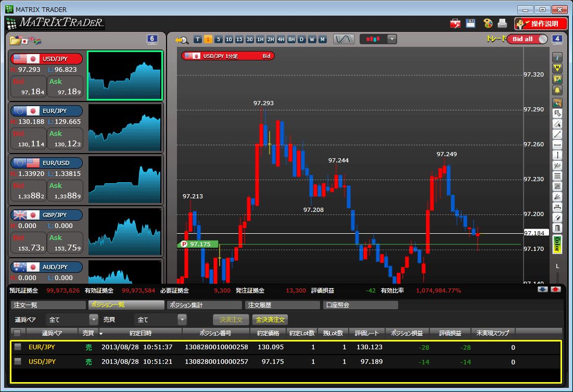This screenshot has width=573, height=392.
Task: Open the red toolbox settings icon
Action: point(455,23)
